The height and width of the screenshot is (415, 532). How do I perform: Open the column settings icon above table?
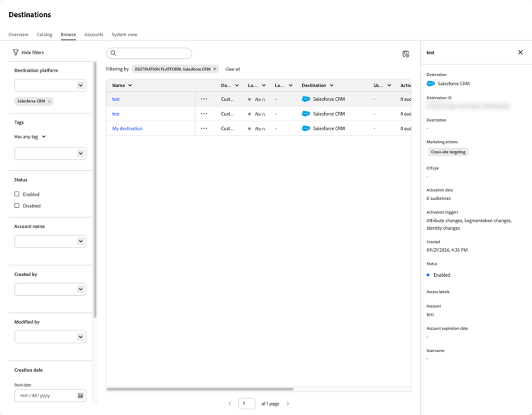tap(406, 54)
